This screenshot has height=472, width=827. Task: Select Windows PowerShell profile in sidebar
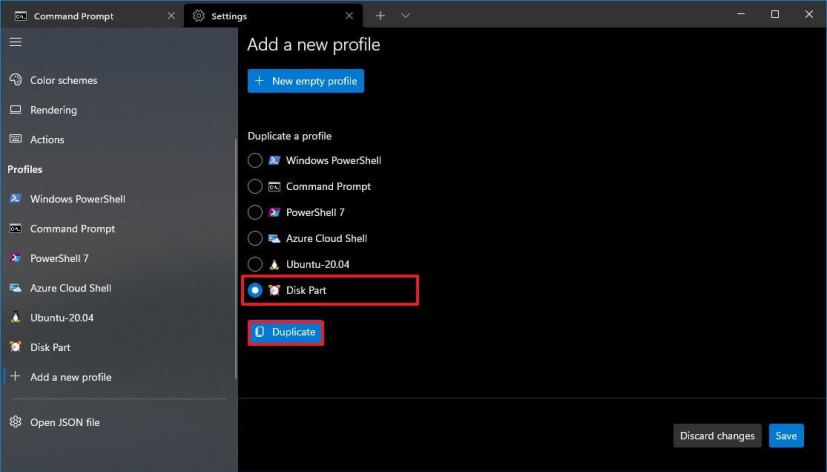tap(119, 199)
